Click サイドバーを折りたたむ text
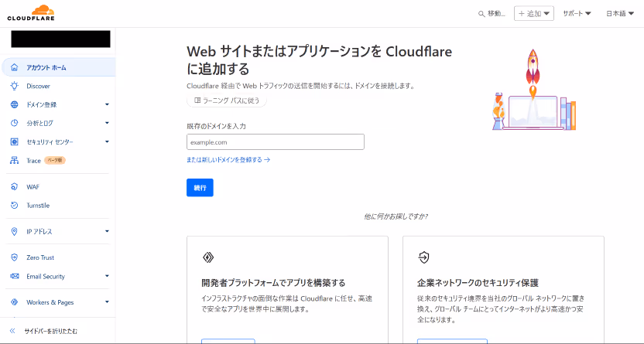The height and width of the screenshot is (344, 644). tap(50, 331)
